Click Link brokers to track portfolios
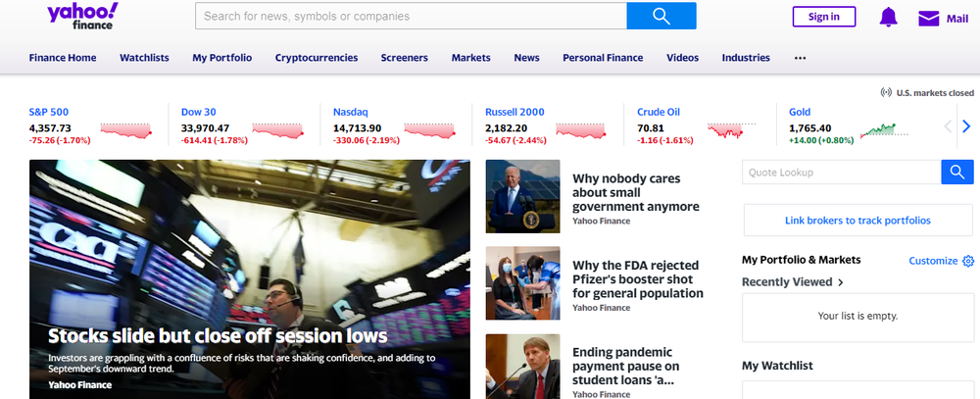Image resolution: width=980 pixels, height=399 pixels. click(x=857, y=221)
